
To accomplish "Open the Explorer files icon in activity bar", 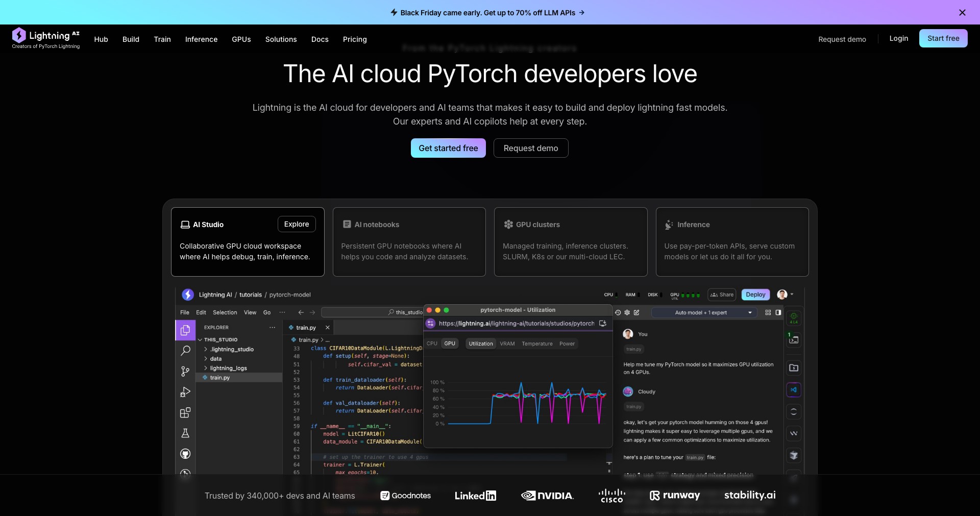I will 185,330.
